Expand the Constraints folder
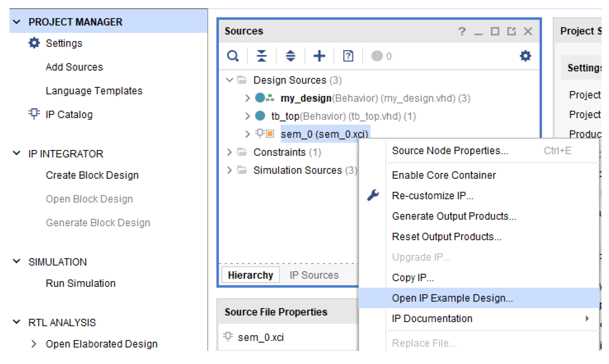Viewport: 609px width, 364px height. click(x=229, y=152)
